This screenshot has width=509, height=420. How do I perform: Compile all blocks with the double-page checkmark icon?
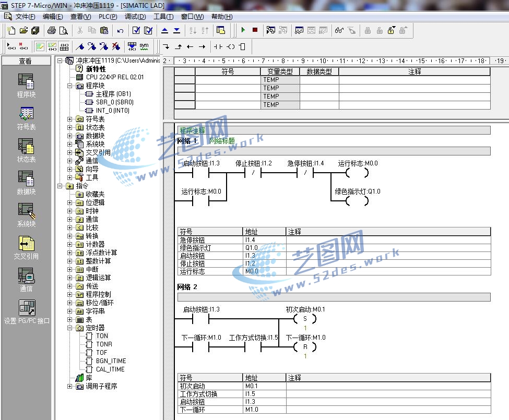click(x=148, y=30)
